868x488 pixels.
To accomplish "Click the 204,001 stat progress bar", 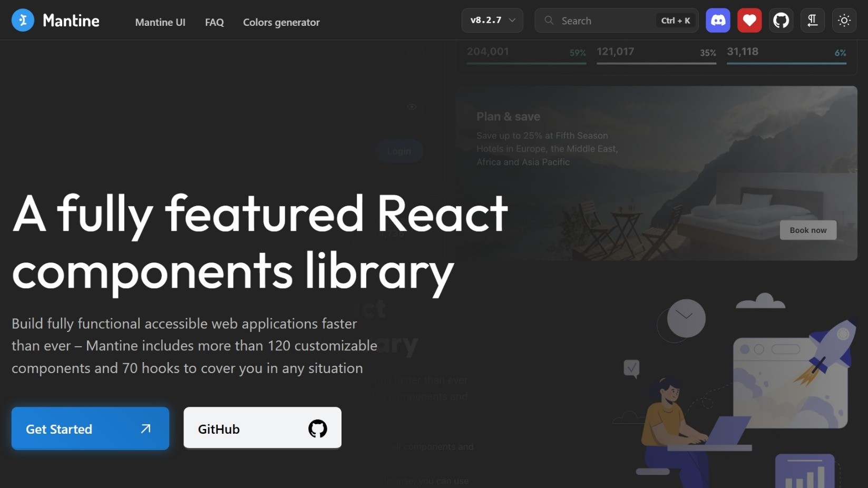I will tap(526, 63).
